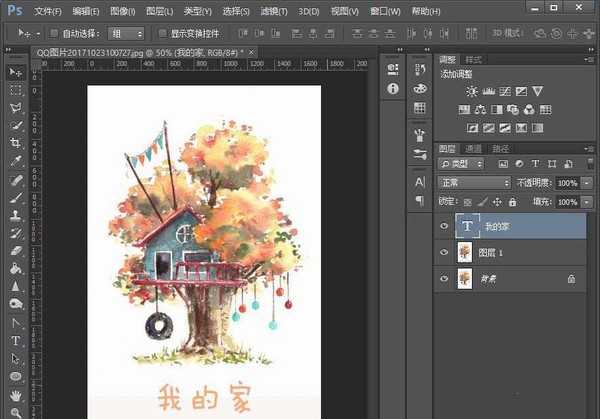Select the Crop tool

[x=16, y=142]
